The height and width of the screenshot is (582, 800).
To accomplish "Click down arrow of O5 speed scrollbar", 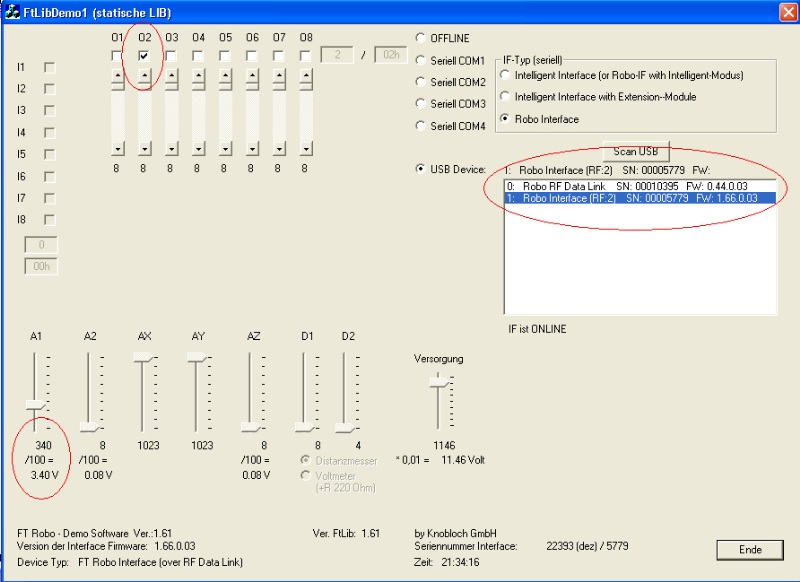I will click(x=226, y=149).
